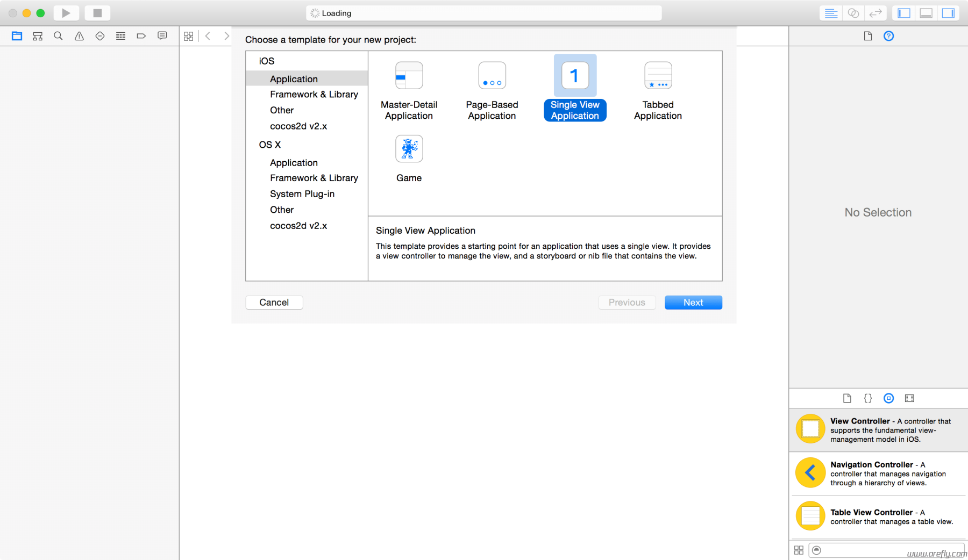Select System Plug-in under OS X

point(302,193)
